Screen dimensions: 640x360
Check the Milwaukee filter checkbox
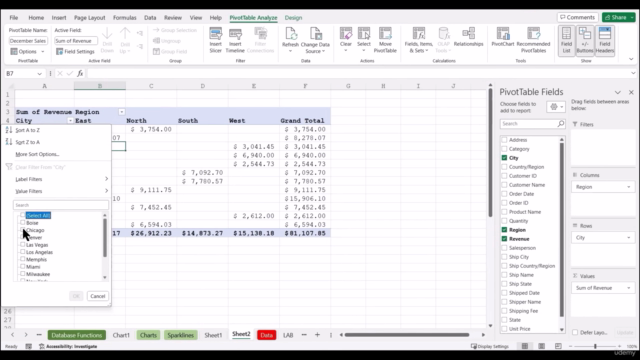coord(22,274)
